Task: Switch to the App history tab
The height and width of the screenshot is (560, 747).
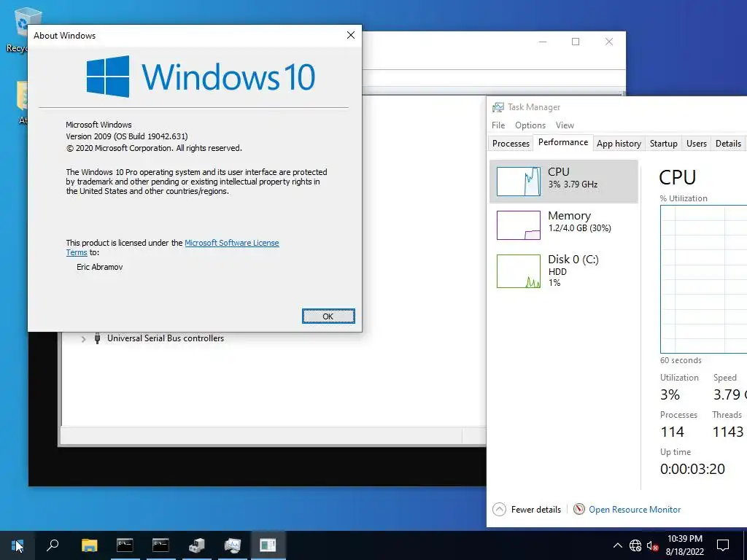Action: [x=619, y=144]
